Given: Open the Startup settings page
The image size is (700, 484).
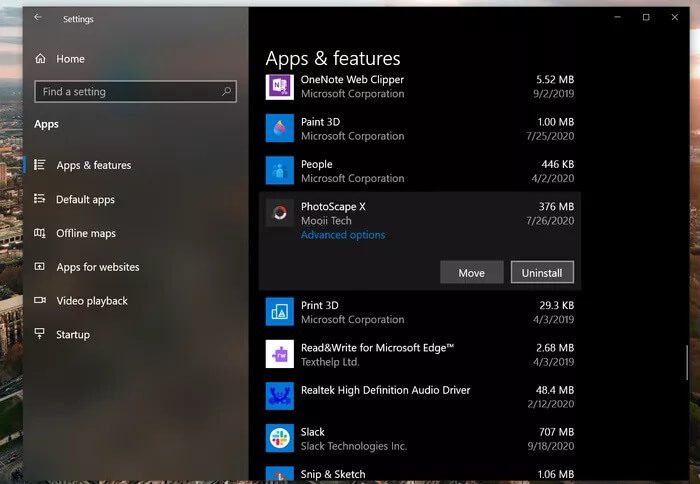Looking at the screenshot, I should click(x=73, y=334).
